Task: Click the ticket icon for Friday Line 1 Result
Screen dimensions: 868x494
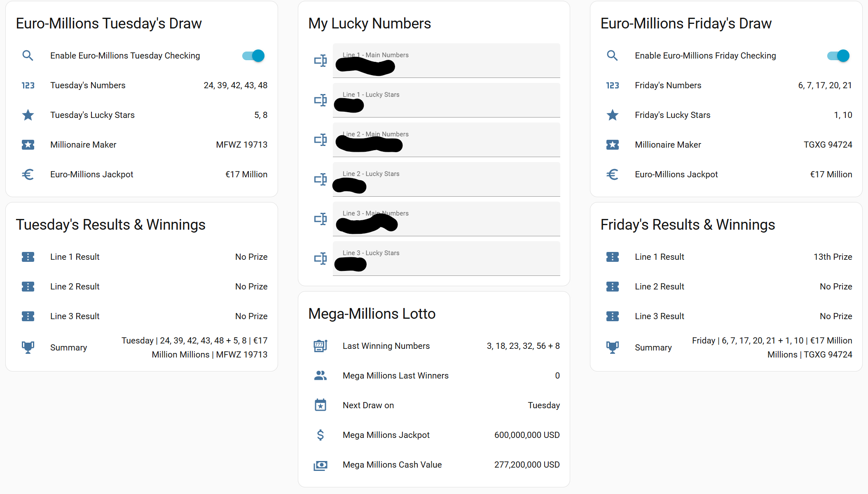Action: tap(612, 257)
